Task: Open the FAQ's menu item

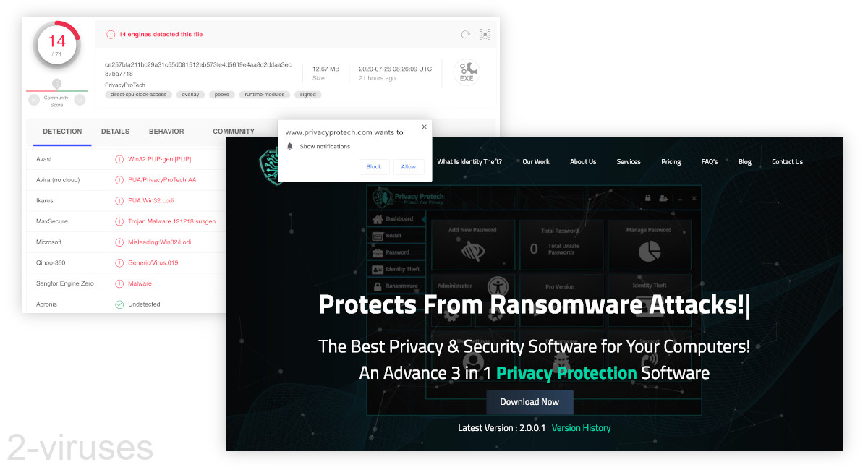Action: point(710,162)
